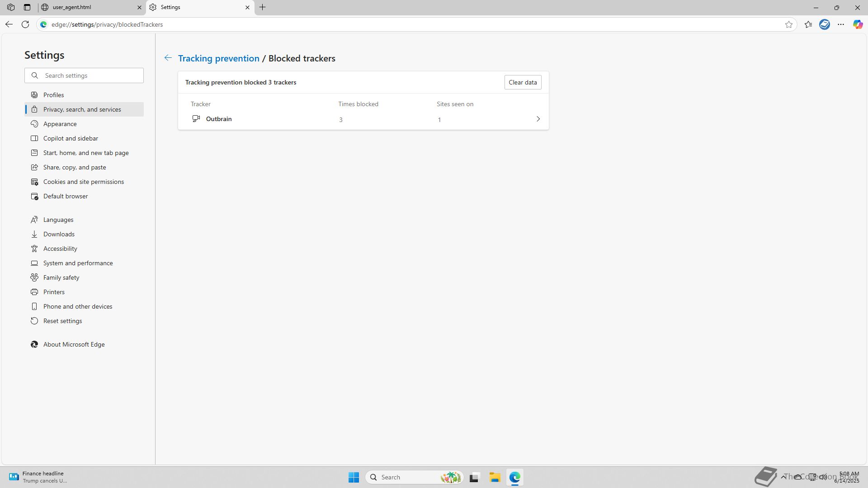
Task: Open a new tab with plus button
Action: [x=263, y=7]
